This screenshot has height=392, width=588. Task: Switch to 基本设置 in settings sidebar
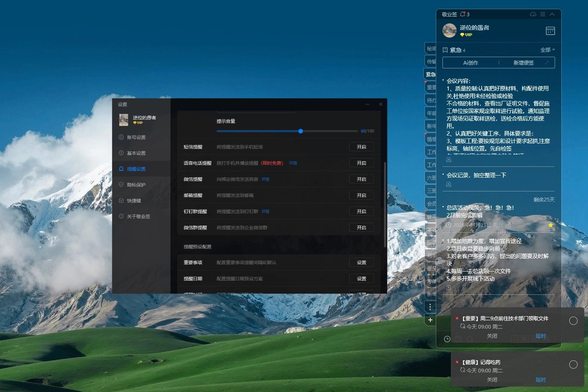tap(136, 153)
